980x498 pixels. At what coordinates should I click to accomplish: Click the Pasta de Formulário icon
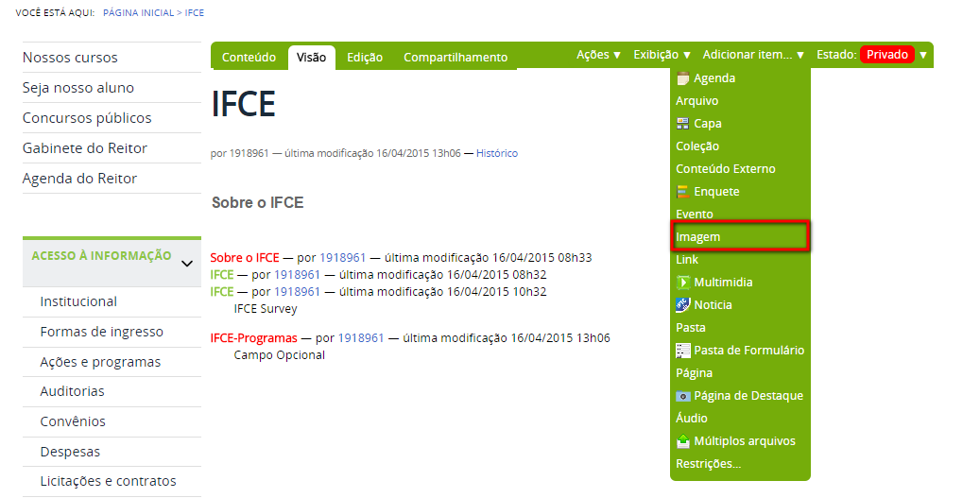point(682,351)
